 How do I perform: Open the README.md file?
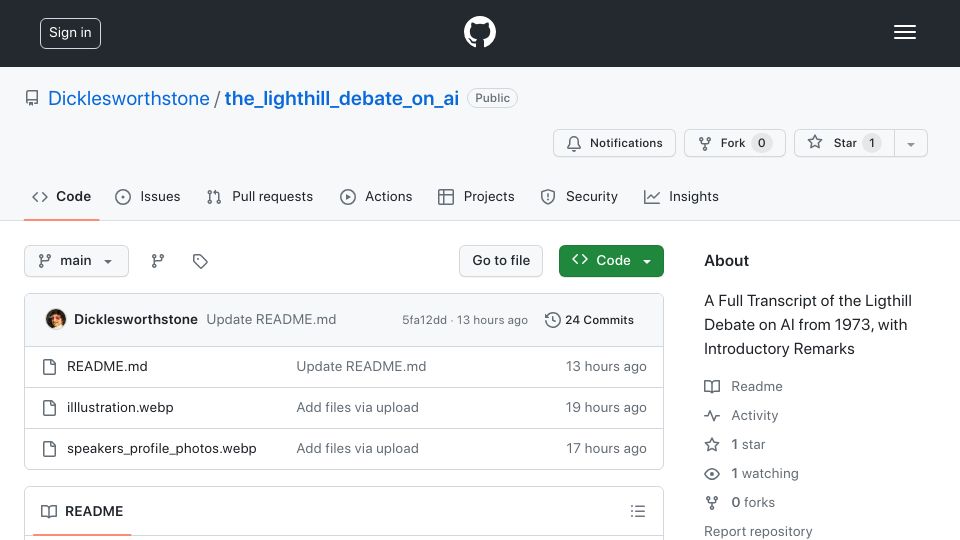(x=107, y=366)
